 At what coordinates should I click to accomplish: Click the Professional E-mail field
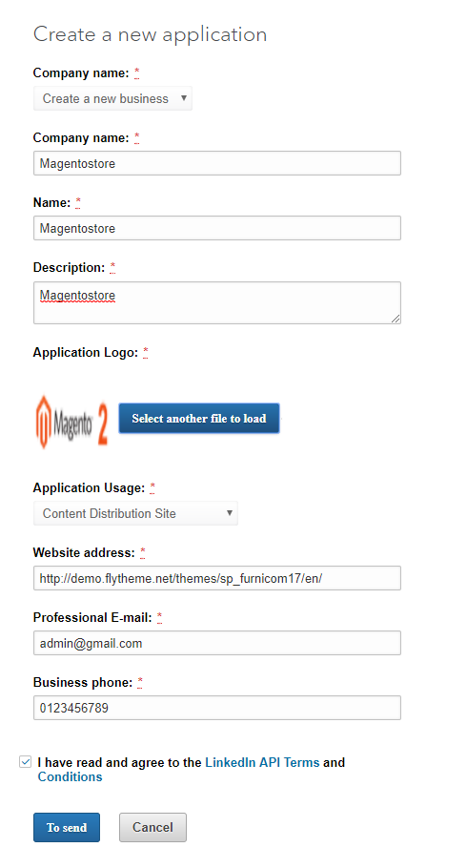[217, 643]
